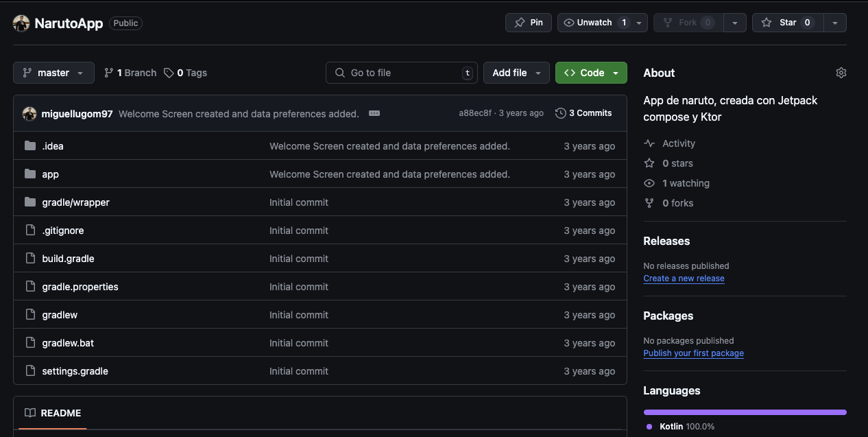Open the 1 Branch link
Viewport: 868px width, 437px height.
click(130, 73)
